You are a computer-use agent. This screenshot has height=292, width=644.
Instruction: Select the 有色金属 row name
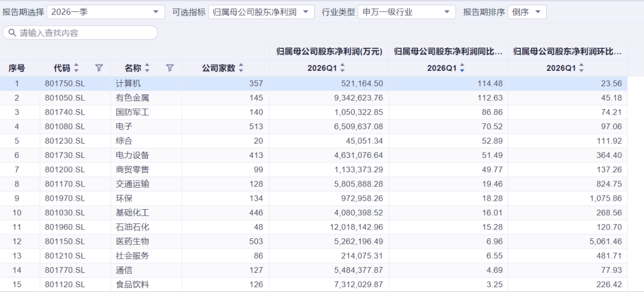(132, 98)
